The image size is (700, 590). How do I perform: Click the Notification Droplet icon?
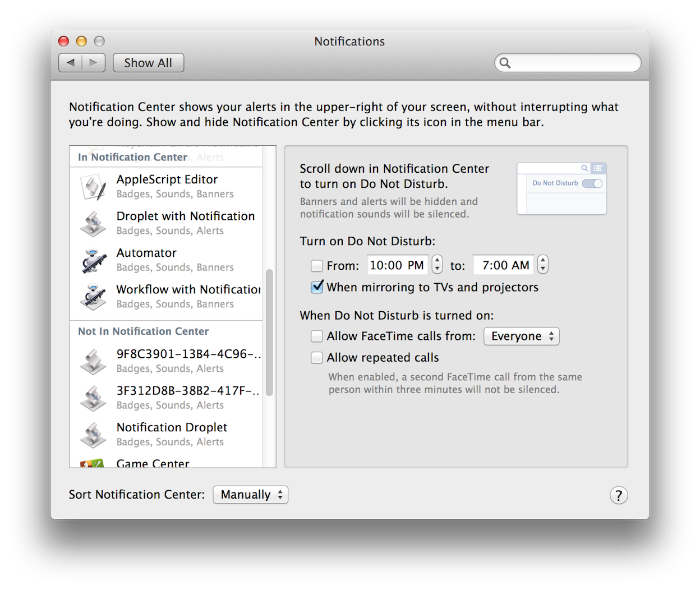click(93, 435)
